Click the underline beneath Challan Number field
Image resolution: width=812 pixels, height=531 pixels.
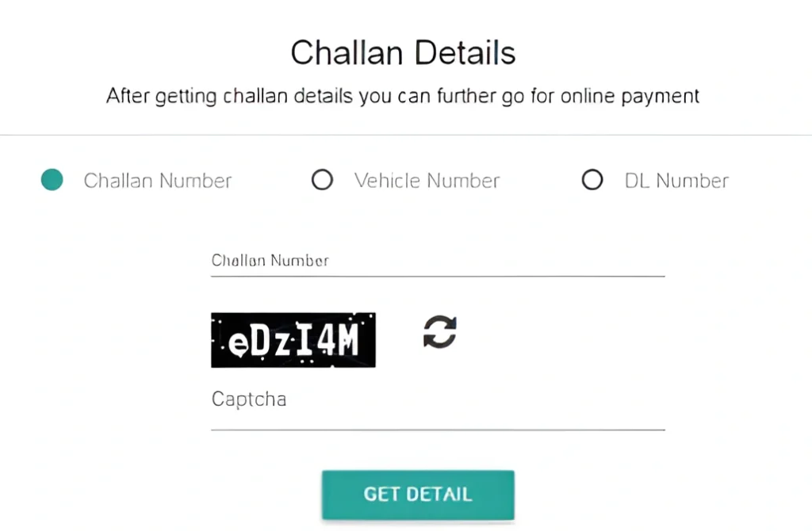(437, 276)
